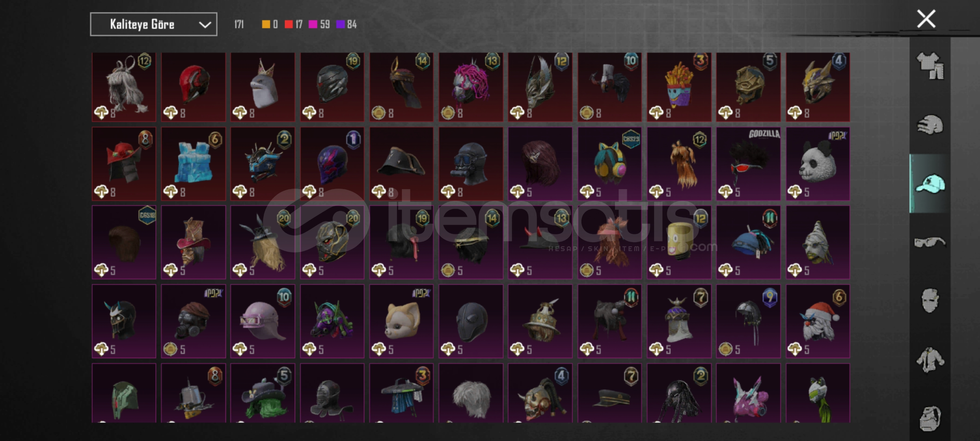Screen dimensions: 980x441
Task: Select the helmet category in sidebar
Action: pyautogui.click(x=930, y=125)
